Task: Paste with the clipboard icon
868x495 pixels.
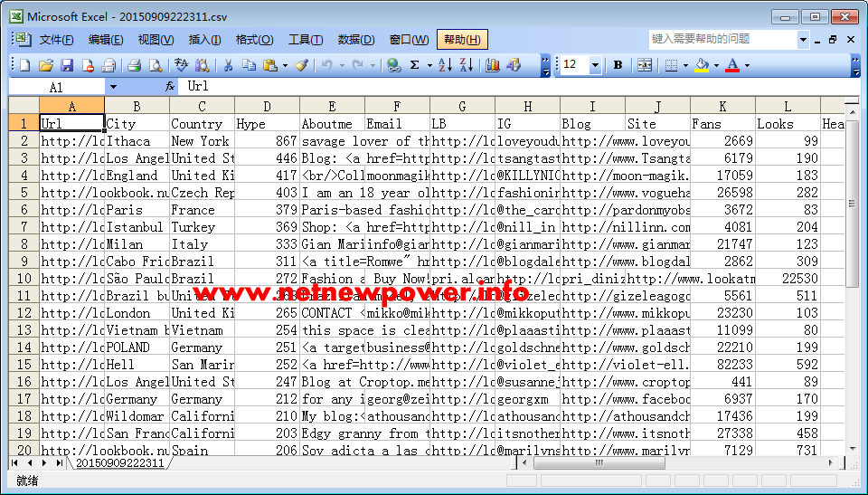Action: [x=270, y=65]
